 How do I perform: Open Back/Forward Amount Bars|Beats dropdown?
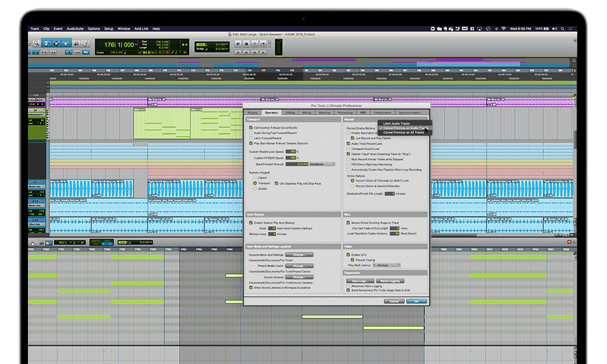tap(322, 164)
